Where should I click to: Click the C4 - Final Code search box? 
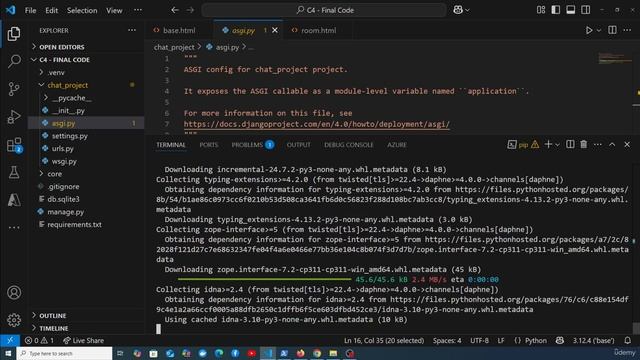[324, 10]
